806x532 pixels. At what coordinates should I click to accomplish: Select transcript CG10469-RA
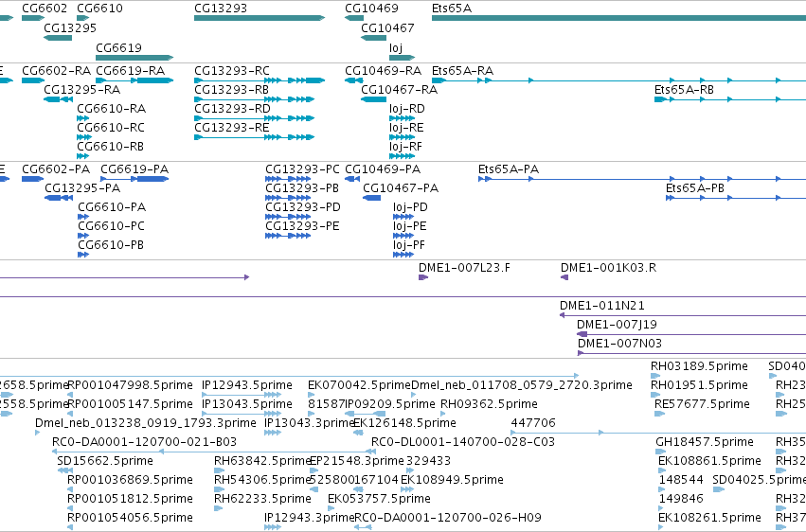[383, 70]
